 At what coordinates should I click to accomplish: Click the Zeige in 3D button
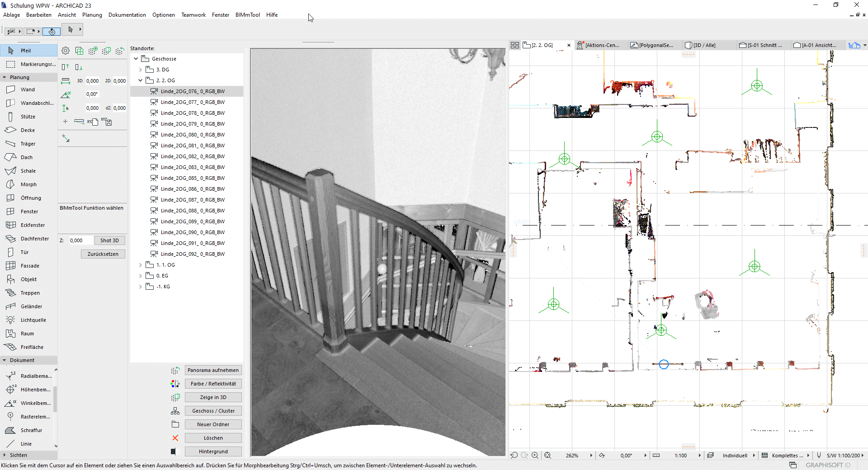[x=213, y=397]
